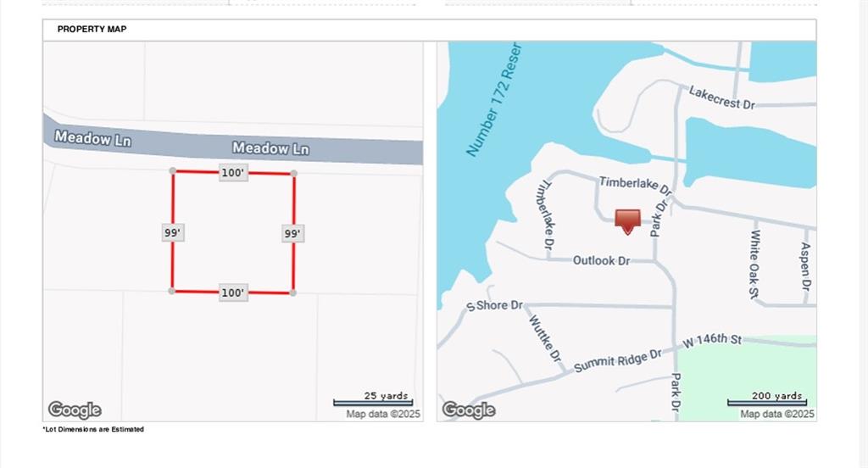
Task: Click the Lakecrest Dr street label
Action: [x=722, y=98]
